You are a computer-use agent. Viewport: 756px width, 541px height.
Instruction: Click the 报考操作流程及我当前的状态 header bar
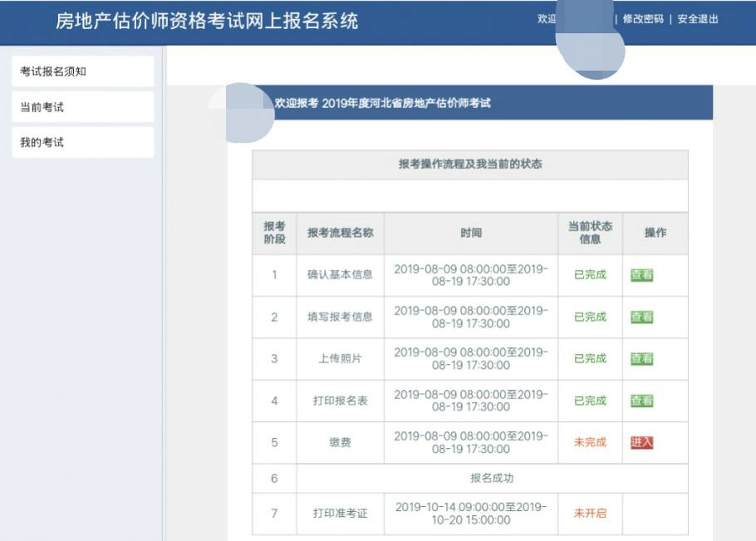[470, 162]
